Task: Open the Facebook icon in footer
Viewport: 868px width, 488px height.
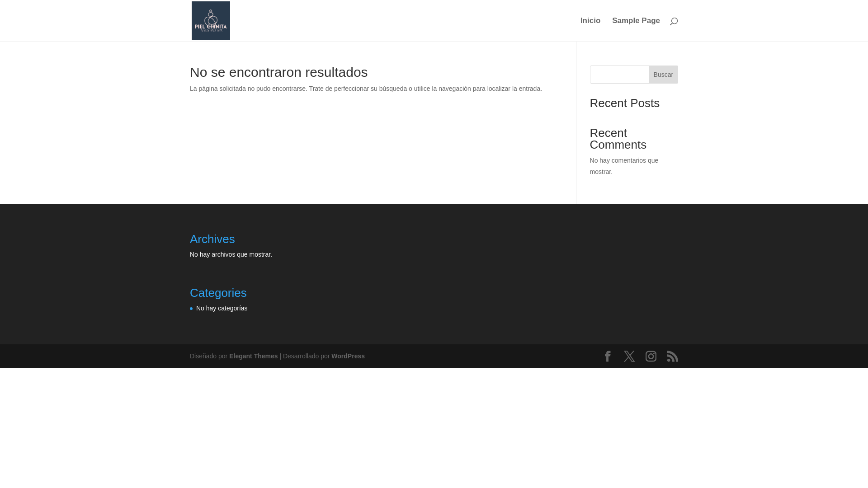Action: click(x=608, y=356)
